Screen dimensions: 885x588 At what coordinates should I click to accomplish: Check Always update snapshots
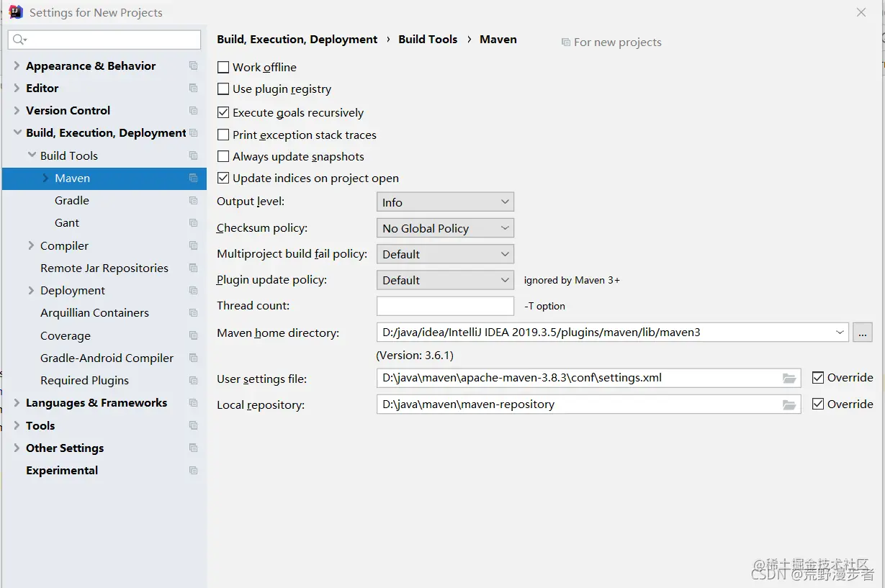pos(223,156)
